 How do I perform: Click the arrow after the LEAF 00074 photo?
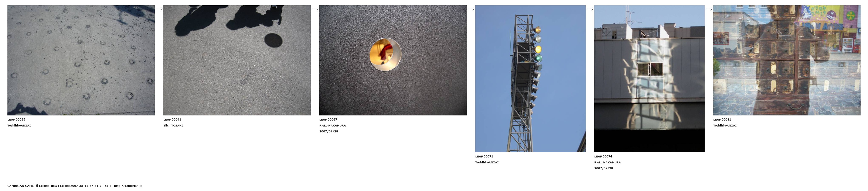709,9
